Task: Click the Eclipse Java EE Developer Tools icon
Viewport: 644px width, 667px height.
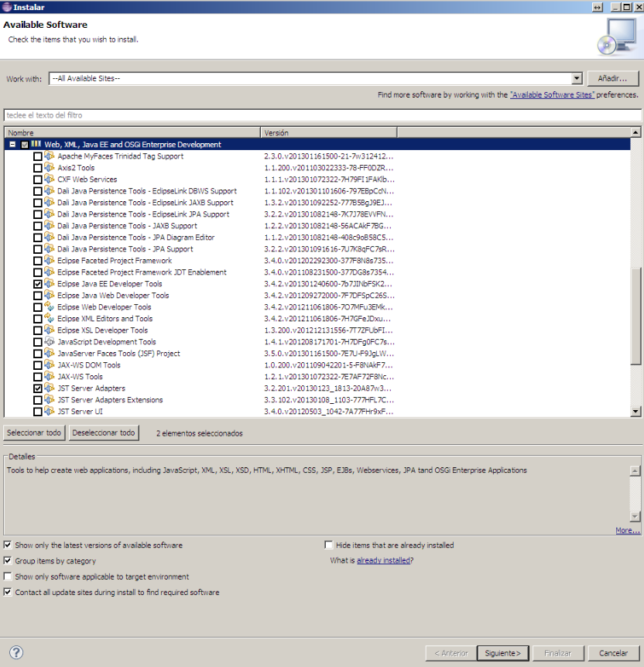Action: pyautogui.click(x=50, y=284)
